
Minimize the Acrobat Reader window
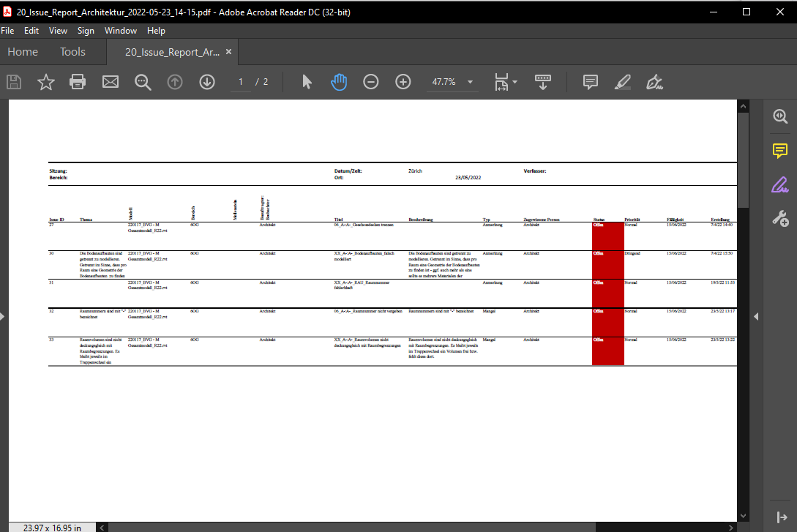pyautogui.click(x=714, y=12)
